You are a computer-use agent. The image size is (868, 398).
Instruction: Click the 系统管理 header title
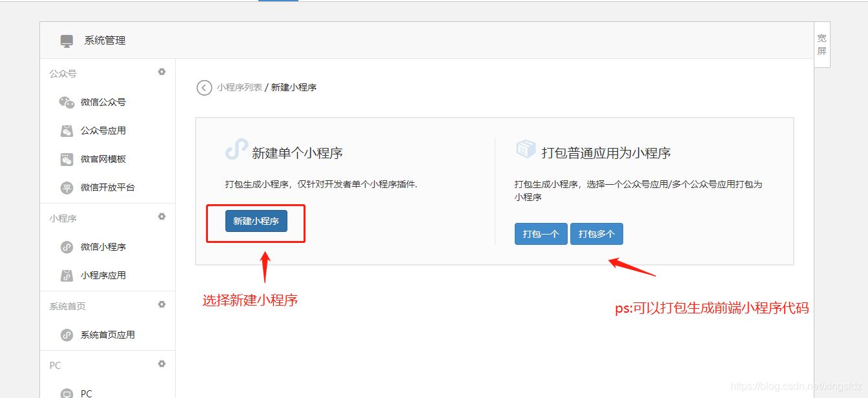pyautogui.click(x=105, y=40)
